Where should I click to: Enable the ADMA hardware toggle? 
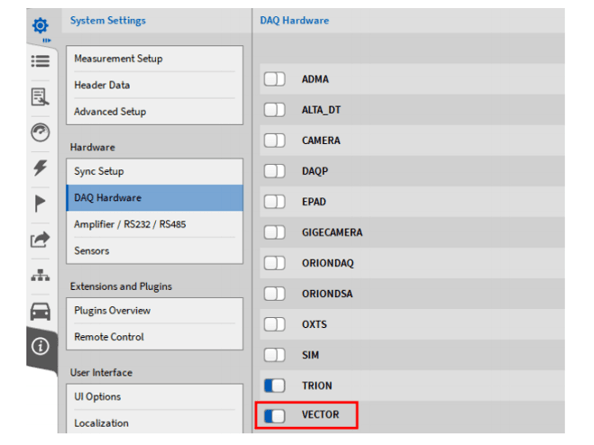pyautogui.click(x=275, y=79)
